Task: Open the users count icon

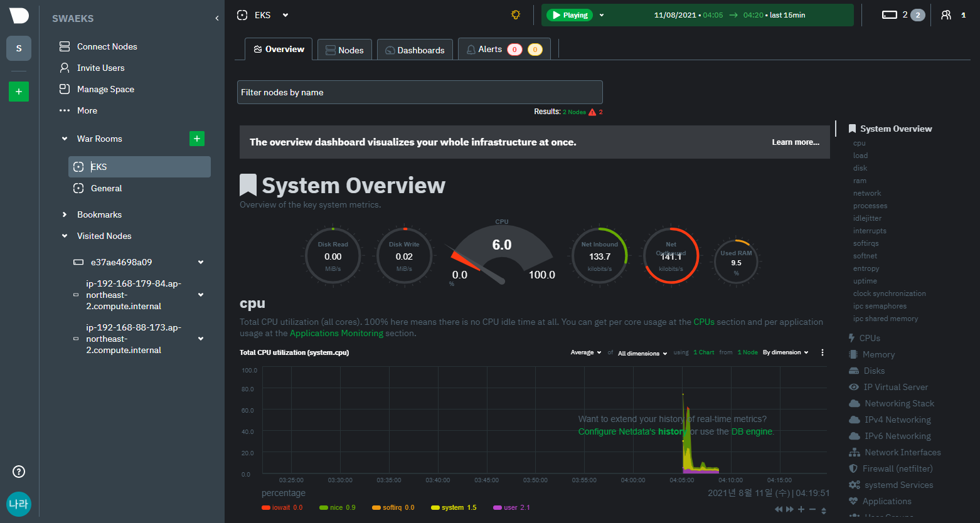Action: tap(946, 15)
